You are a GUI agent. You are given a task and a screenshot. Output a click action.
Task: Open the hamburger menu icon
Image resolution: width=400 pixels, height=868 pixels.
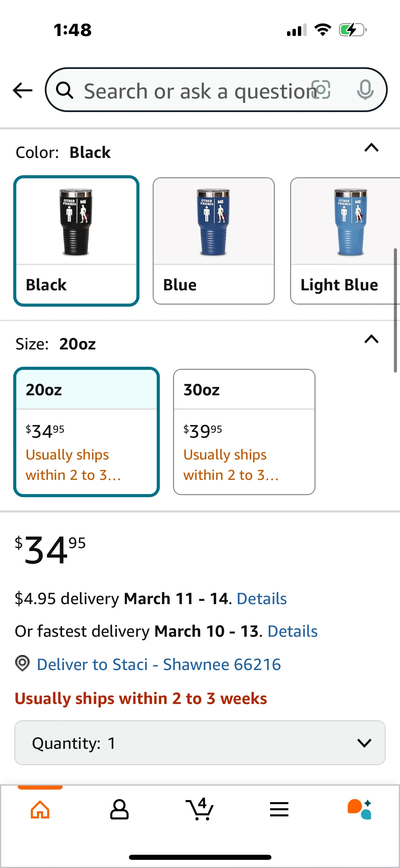(x=279, y=810)
